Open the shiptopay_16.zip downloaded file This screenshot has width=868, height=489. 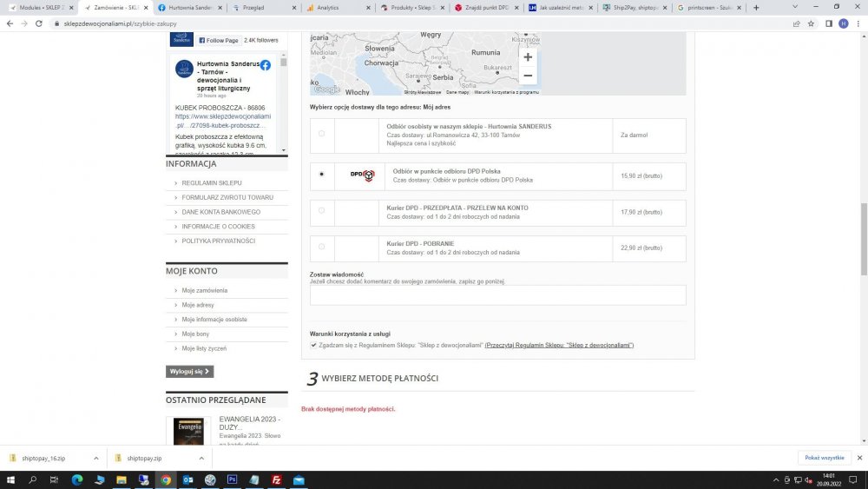(43, 458)
